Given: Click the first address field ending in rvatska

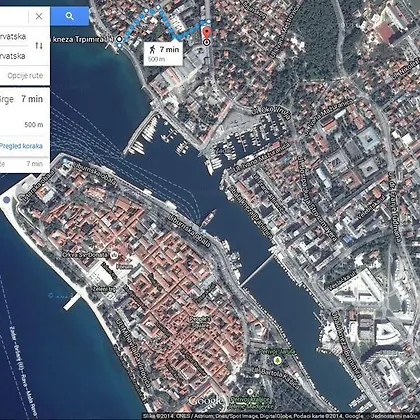Looking at the screenshot, I should [x=13, y=36].
